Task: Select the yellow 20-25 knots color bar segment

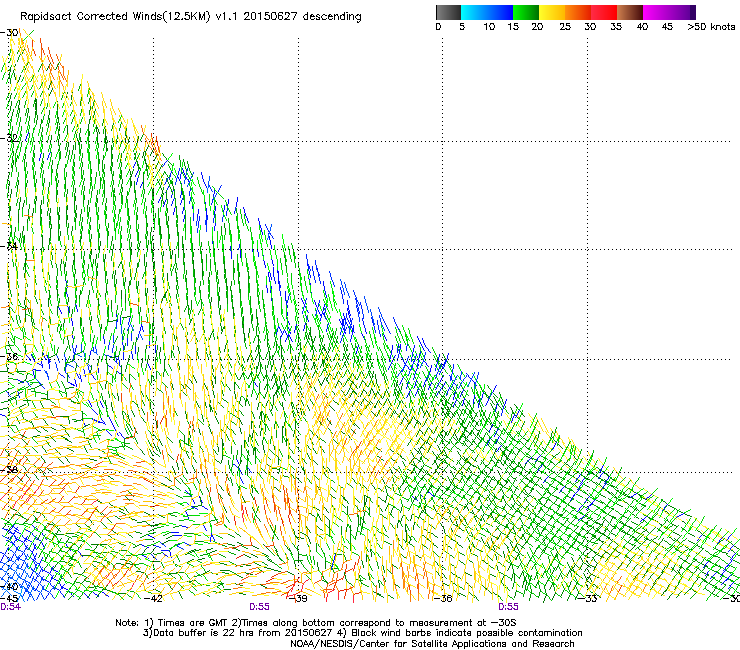Action: (552, 12)
